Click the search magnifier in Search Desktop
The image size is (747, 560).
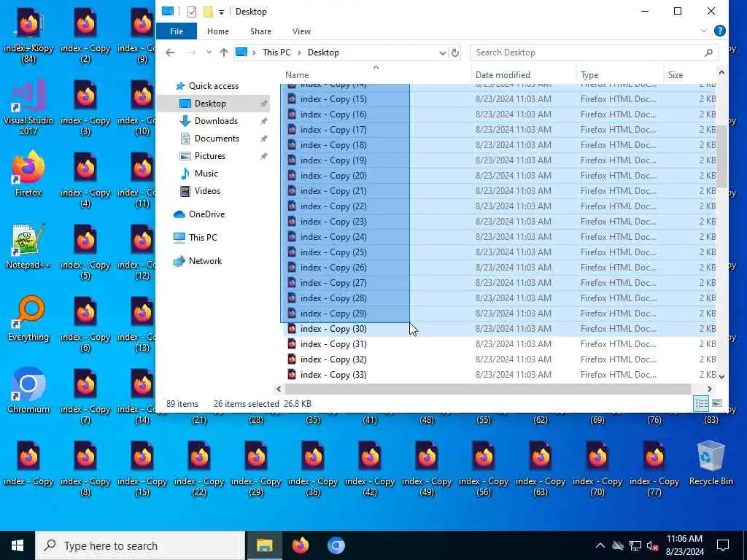[x=708, y=52]
